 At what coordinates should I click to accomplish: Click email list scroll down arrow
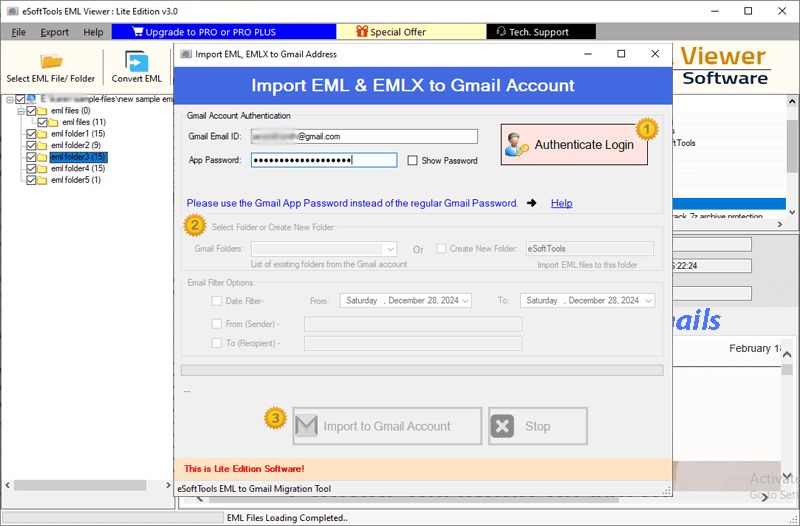coord(792,212)
